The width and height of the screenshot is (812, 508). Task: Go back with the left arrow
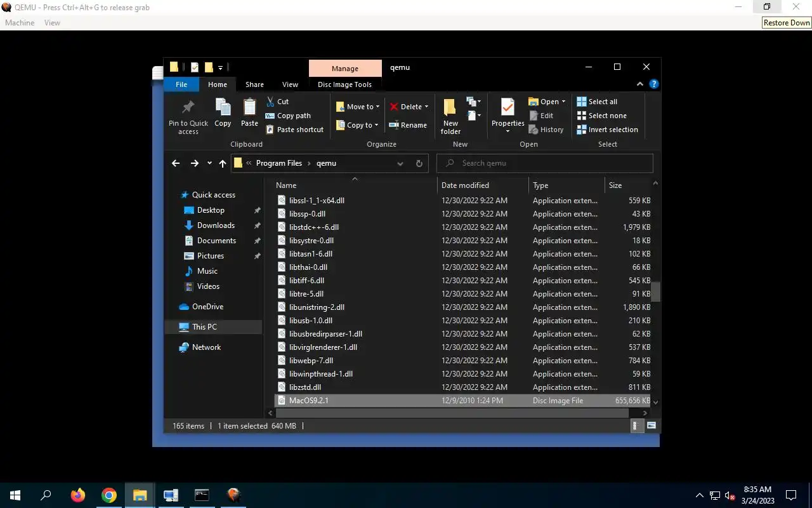(x=176, y=163)
